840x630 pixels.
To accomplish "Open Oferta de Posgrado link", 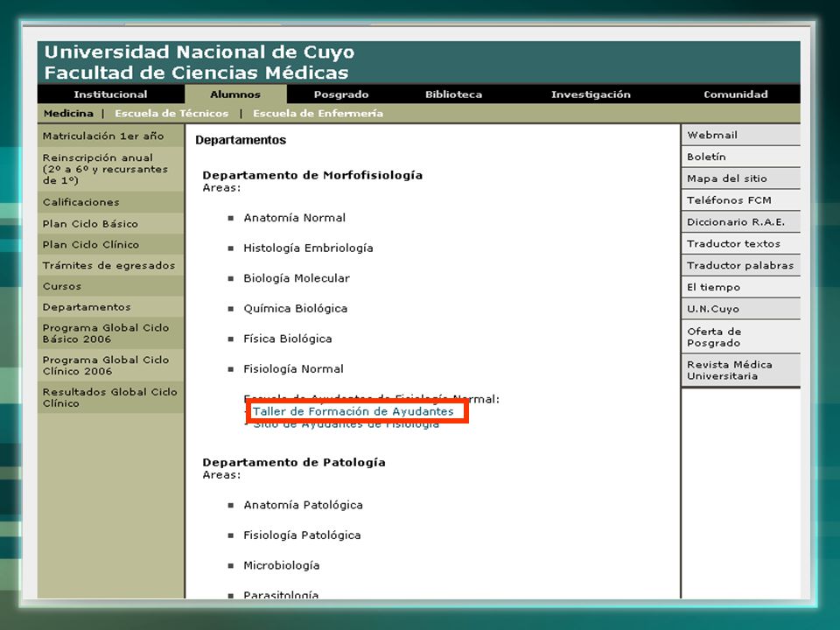I will [x=741, y=337].
